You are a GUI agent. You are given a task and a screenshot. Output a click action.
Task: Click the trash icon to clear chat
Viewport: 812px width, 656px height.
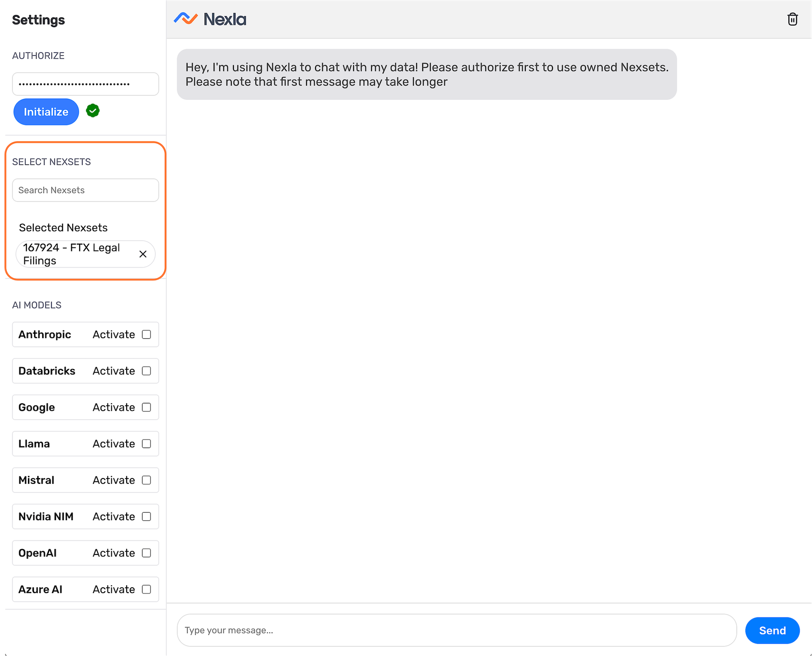[x=792, y=19]
